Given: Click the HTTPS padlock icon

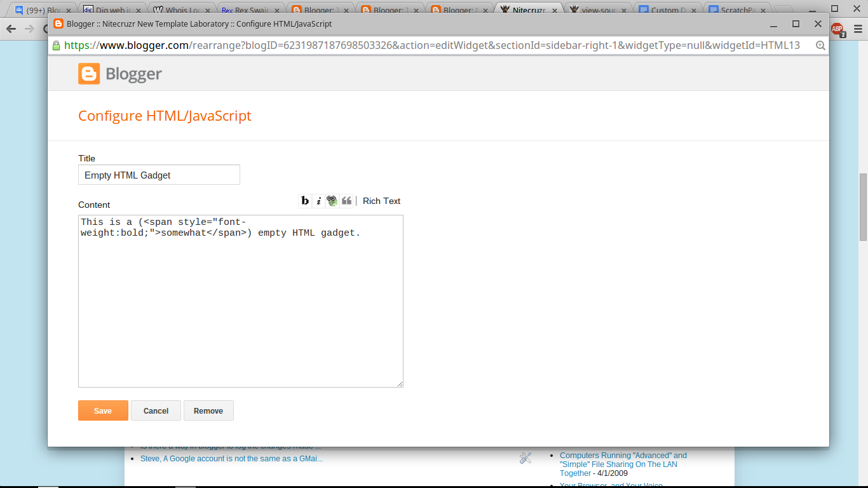Looking at the screenshot, I should click(x=56, y=45).
